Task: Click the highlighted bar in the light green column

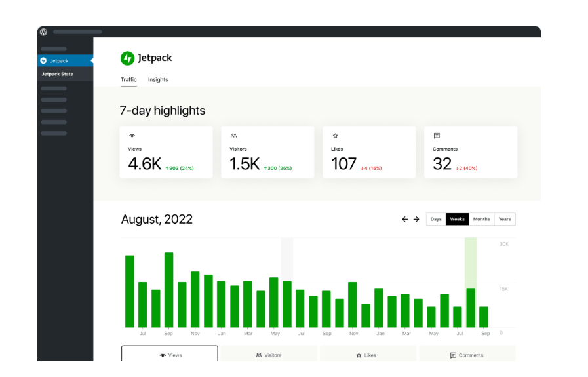Action: 471,308
